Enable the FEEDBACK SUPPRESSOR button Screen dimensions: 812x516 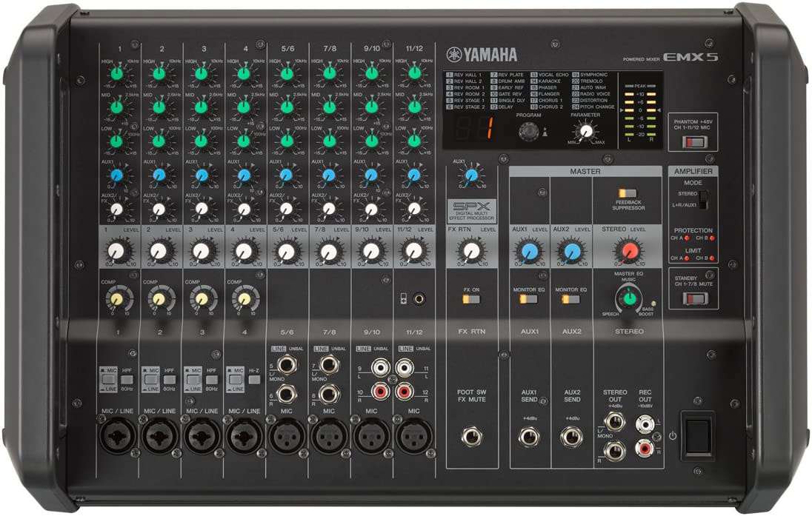628,193
